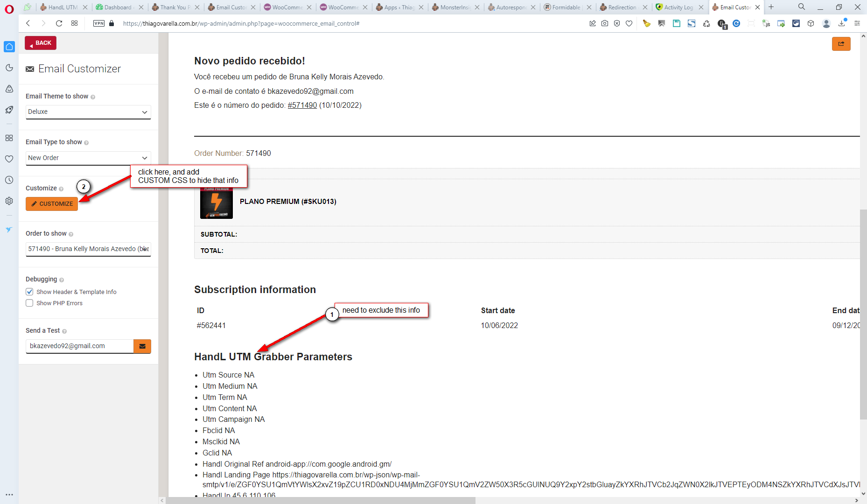Screen dimensions: 867x504
Task: Open history clock in the sidebar
Action: pyautogui.click(x=9, y=180)
